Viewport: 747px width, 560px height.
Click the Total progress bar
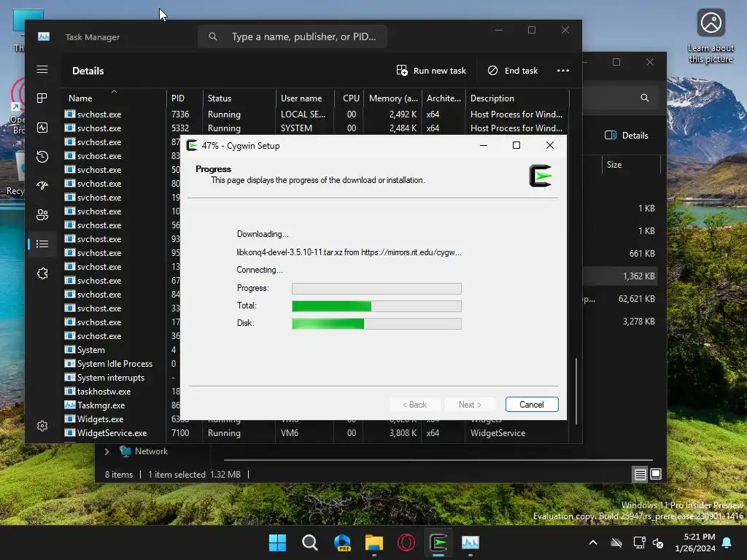(376, 306)
